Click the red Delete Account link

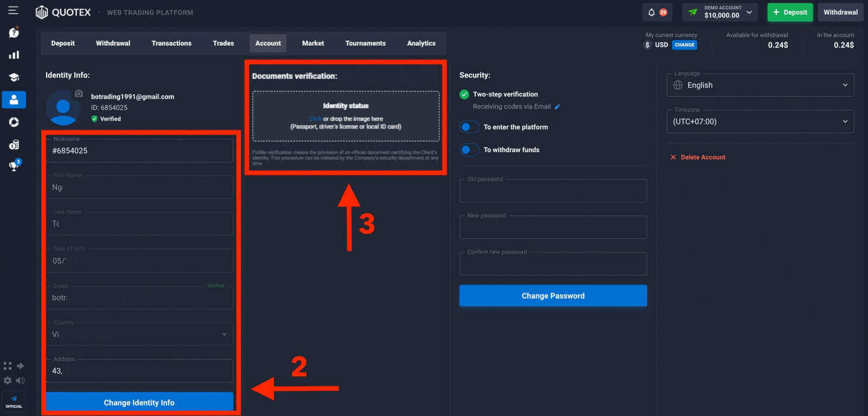(x=703, y=157)
